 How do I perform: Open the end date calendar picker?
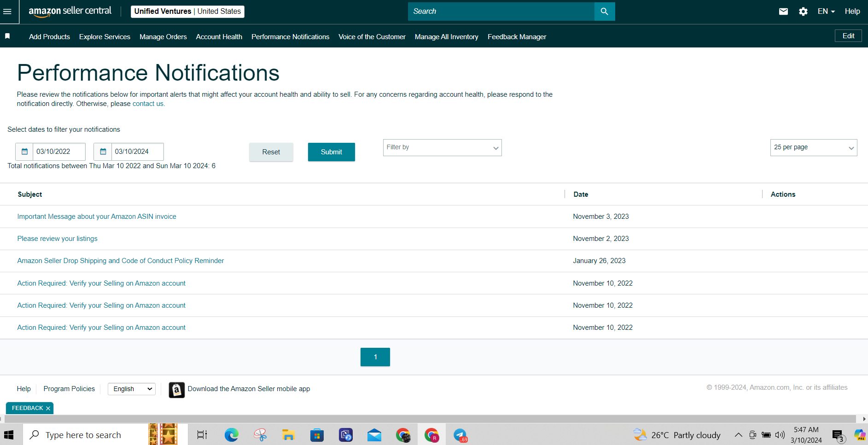(x=103, y=152)
